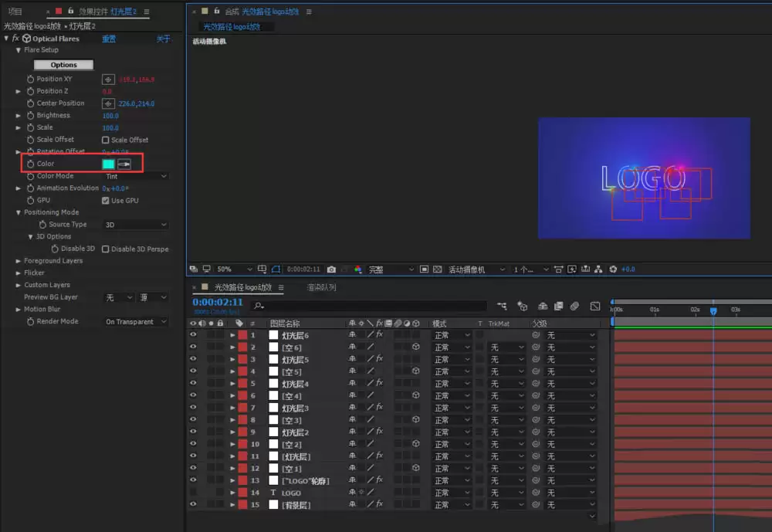Screen dimensions: 772x532
Task: Uncheck the Use GPU checkbox
Action: point(105,201)
